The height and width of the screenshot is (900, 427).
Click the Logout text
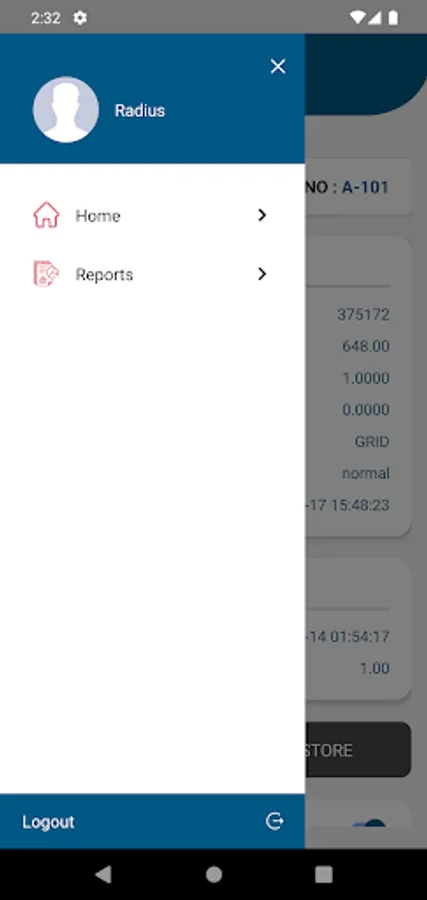48,822
